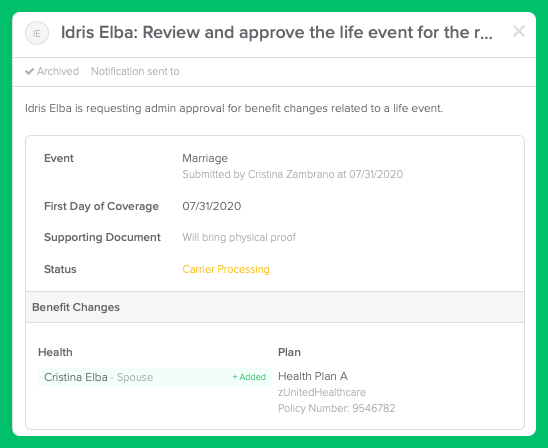Select the Cristina Elba spouse row
Screen dimensions: 548x448
tap(155, 377)
